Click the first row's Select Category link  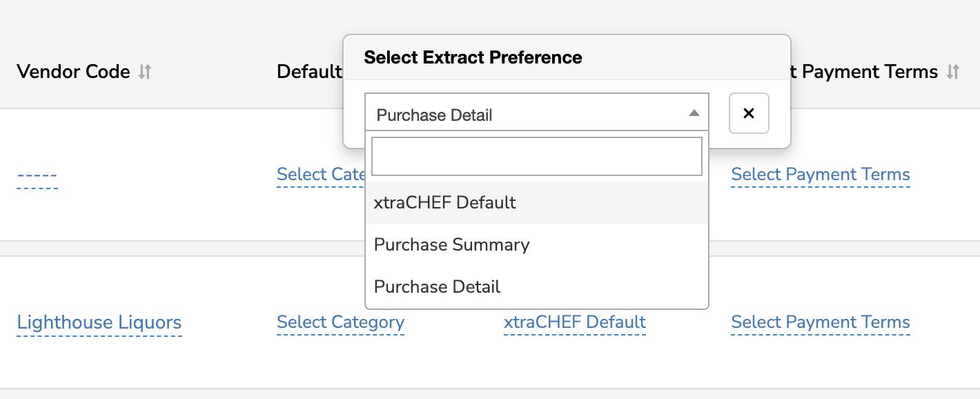(x=320, y=175)
